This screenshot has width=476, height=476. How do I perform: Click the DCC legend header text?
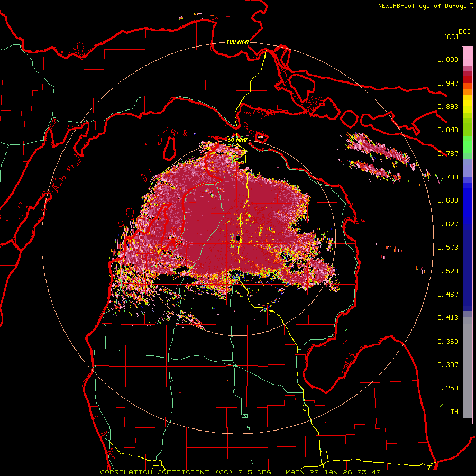(464, 32)
